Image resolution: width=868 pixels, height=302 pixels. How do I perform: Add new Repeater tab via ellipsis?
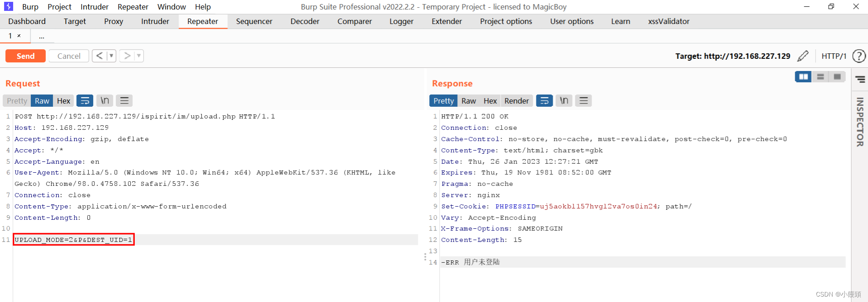click(x=42, y=36)
